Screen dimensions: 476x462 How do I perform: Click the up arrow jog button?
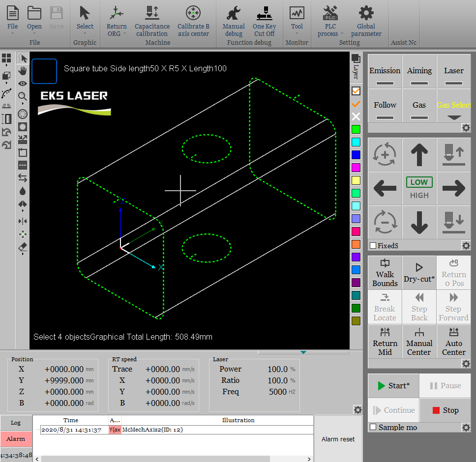419,154
